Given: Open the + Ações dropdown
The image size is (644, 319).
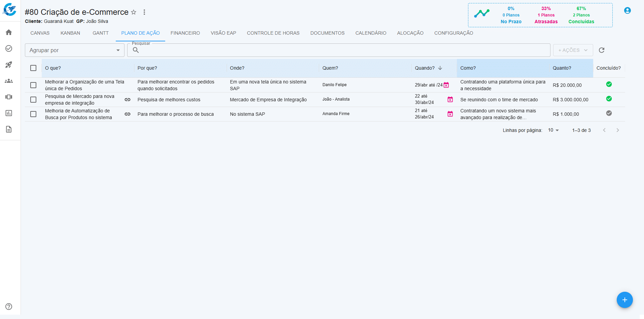Looking at the screenshot, I should (x=573, y=50).
